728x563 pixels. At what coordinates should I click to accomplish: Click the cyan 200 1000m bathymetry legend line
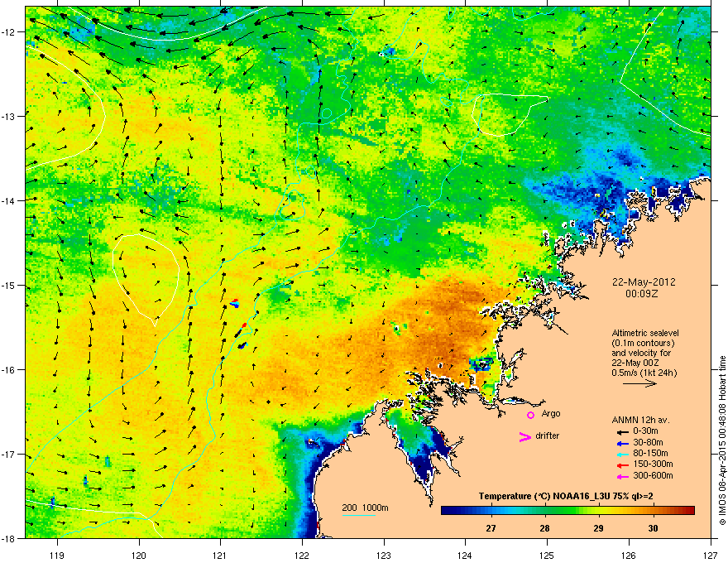tap(358, 515)
